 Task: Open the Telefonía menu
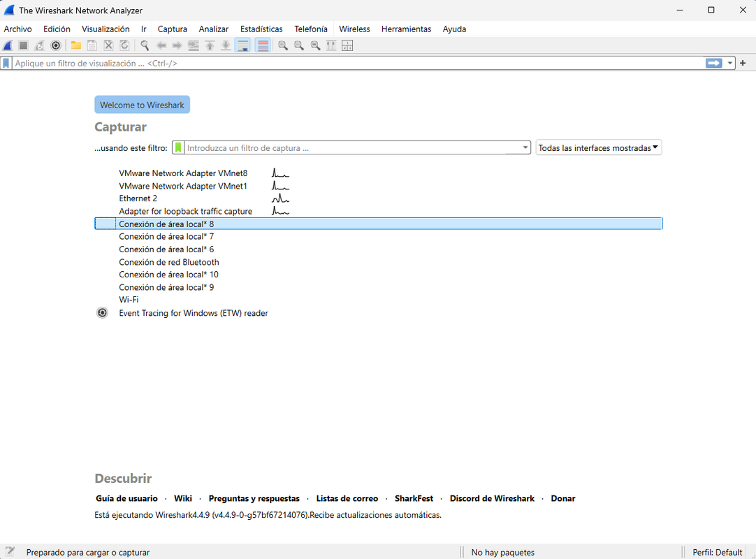[311, 29]
